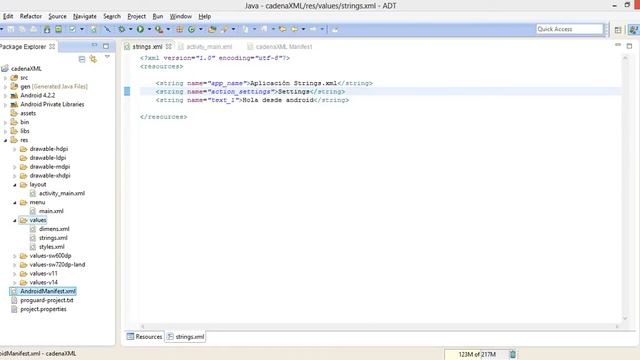The image size is (640, 360).
Task: Go to last edit location icon
Action: pyautogui.click(x=282, y=29)
